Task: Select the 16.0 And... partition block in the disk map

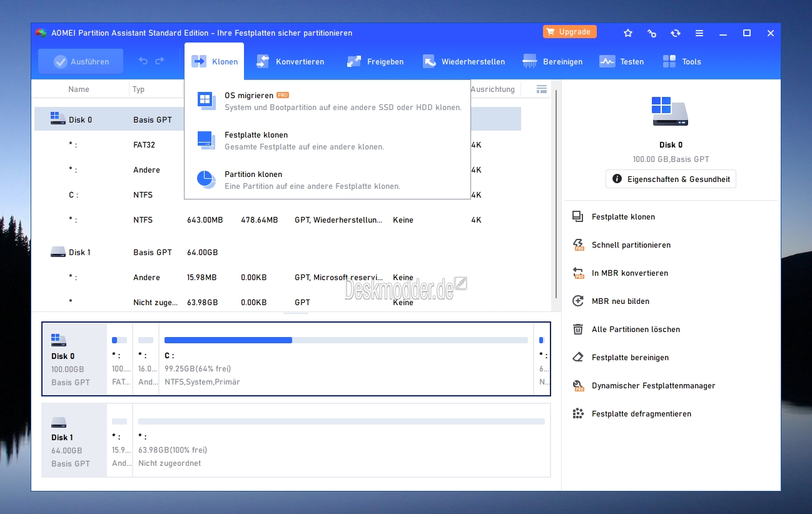Action: (146, 359)
